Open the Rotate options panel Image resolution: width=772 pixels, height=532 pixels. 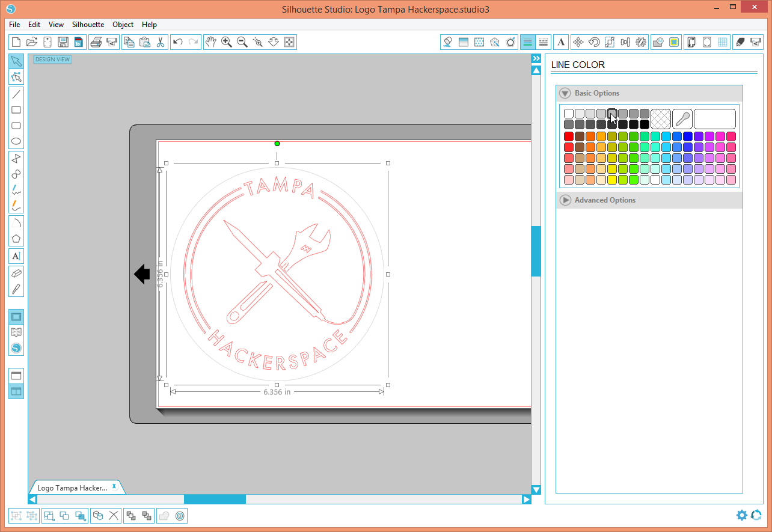coord(593,42)
